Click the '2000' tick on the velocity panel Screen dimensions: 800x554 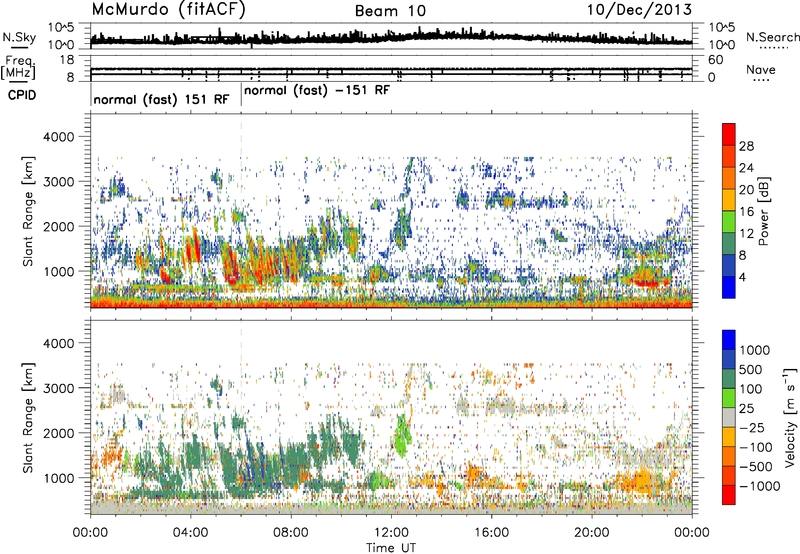[x=59, y=433]
